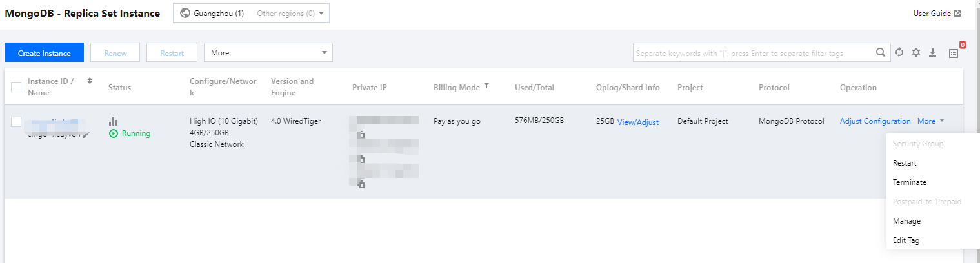Click the globe icon beside Guangzhou
Viewport: 980px width, 263px height.
click(185, 14)
